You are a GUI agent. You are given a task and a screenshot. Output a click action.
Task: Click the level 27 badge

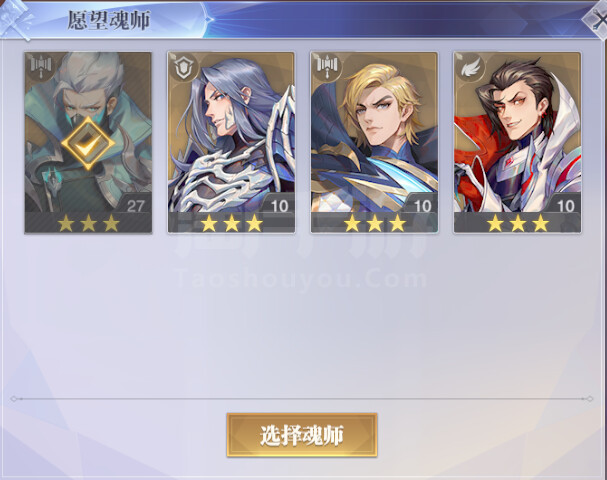(135, 205)
